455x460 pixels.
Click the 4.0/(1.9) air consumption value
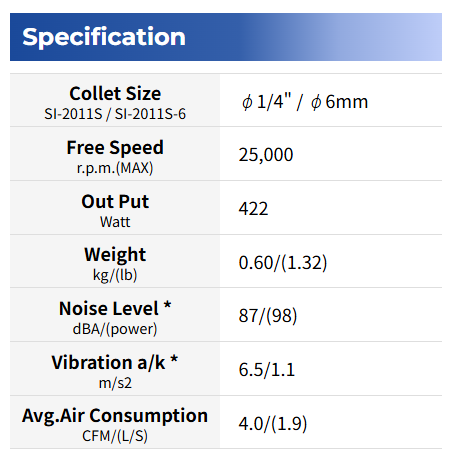tap(273, 424)
